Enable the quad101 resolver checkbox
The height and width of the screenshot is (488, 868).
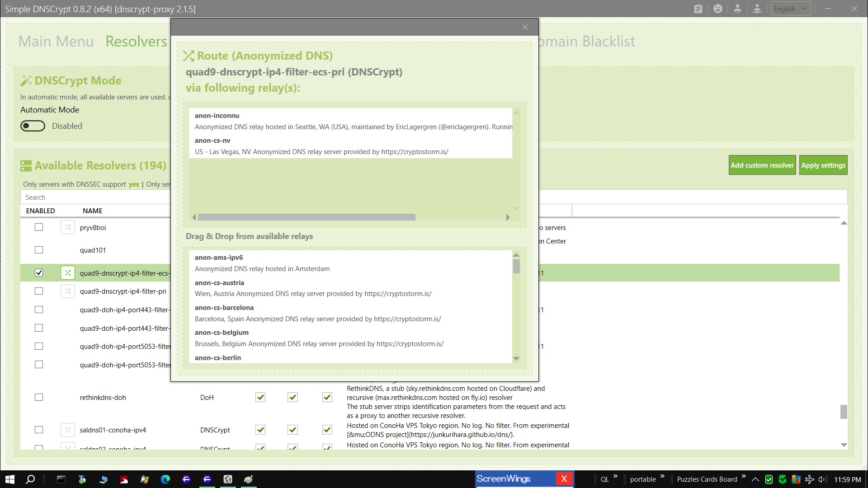(39, 250)
